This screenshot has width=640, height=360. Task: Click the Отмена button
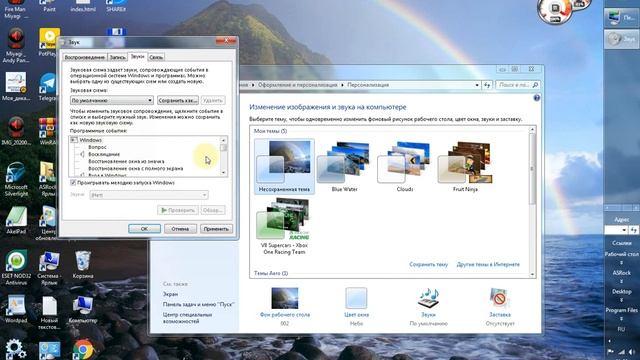(x=180, y=229)
